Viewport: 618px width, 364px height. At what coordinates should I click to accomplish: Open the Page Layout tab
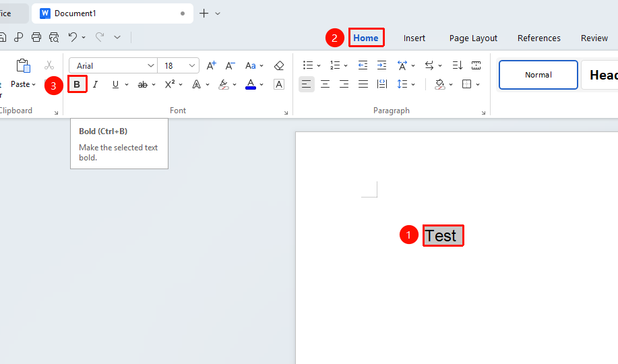click(x=473, y=38)
